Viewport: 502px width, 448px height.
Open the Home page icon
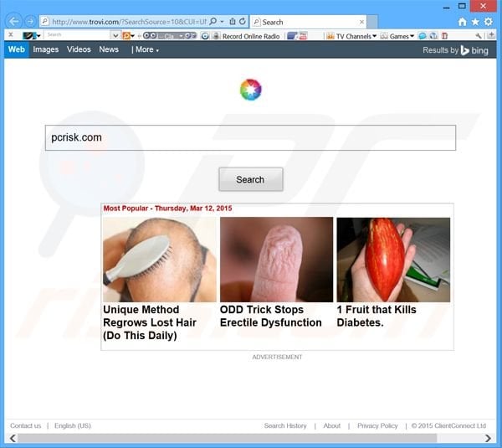463,22
